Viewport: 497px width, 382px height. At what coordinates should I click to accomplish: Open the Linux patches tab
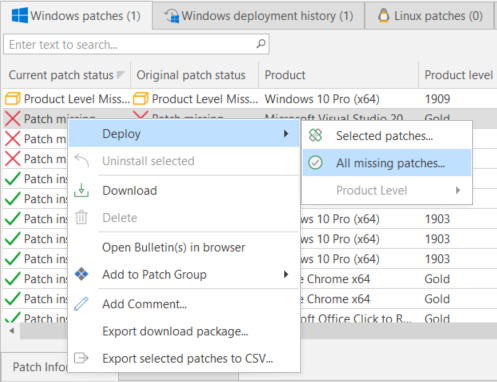(x=430, y=16)
